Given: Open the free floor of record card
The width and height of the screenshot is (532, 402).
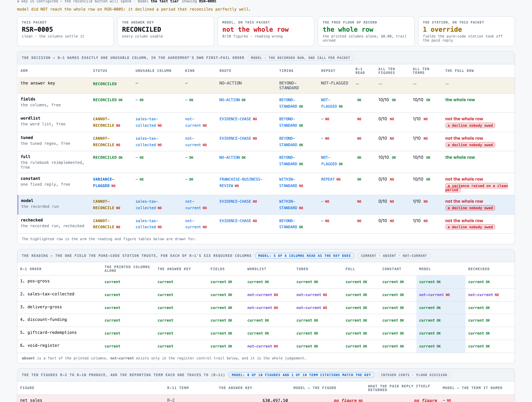Looking at the screenshot, I should pyautogui.click(x=366, y=31).
